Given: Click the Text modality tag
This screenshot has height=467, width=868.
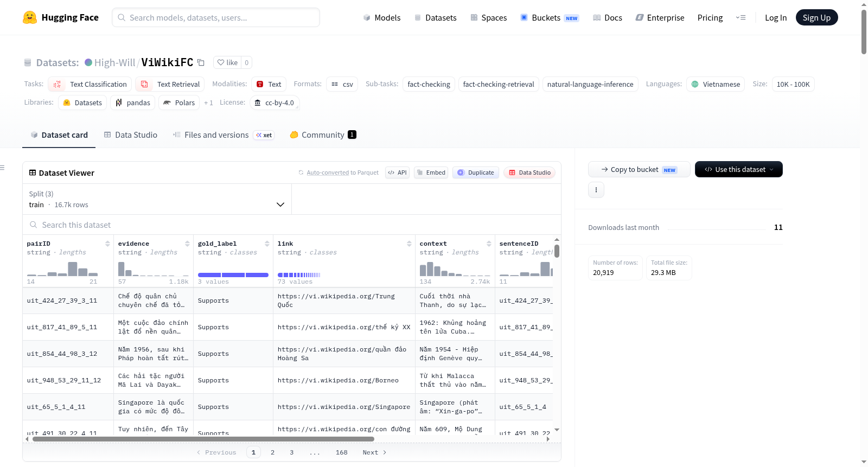Looking at the screenshot, I should click(x=269, y=84).
